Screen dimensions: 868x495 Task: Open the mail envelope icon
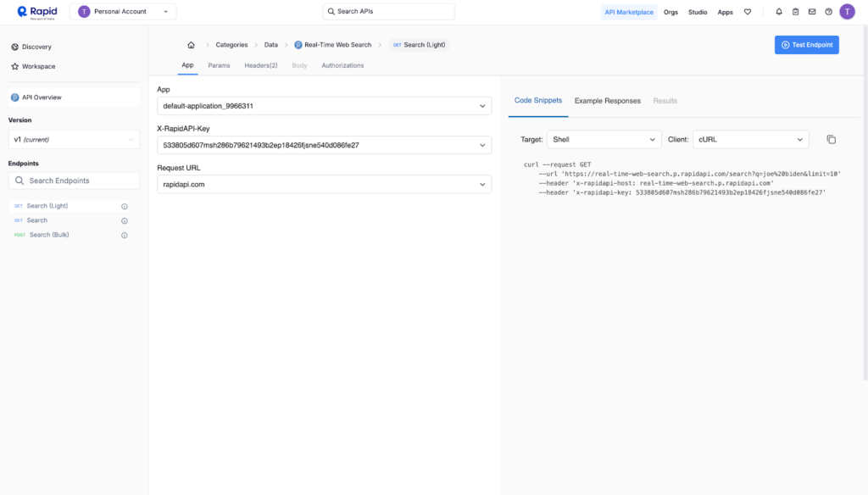pyautogui.click(x=812, y=12)
